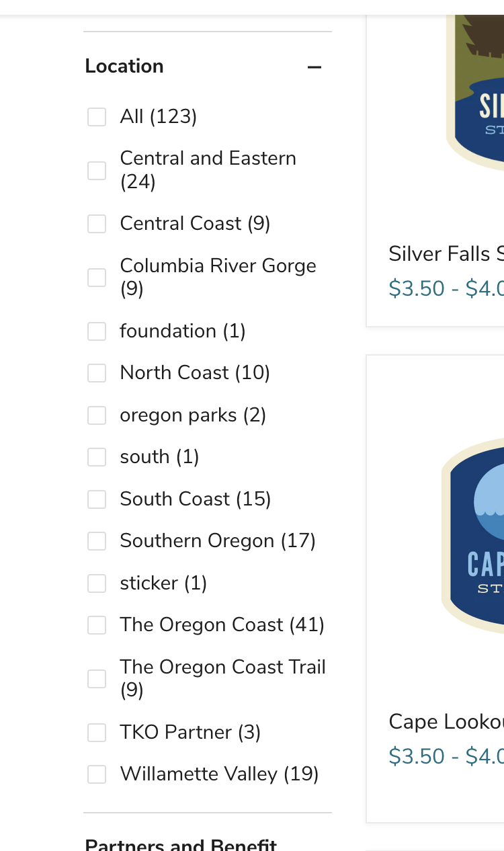This screenshot has height=851, width=504.
Task: Check the All (123) location checkbox
Action: click(x=97, y=117)
